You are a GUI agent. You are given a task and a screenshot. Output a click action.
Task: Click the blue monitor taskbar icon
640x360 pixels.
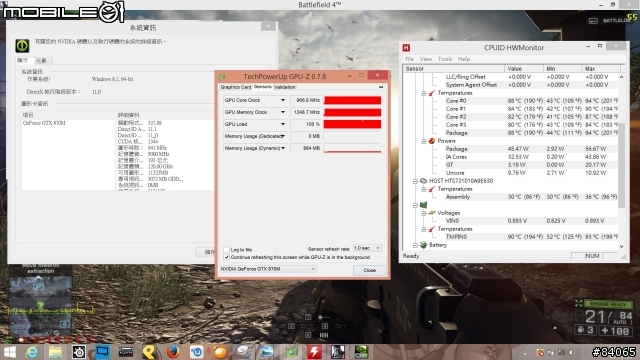tap(102, 352)
